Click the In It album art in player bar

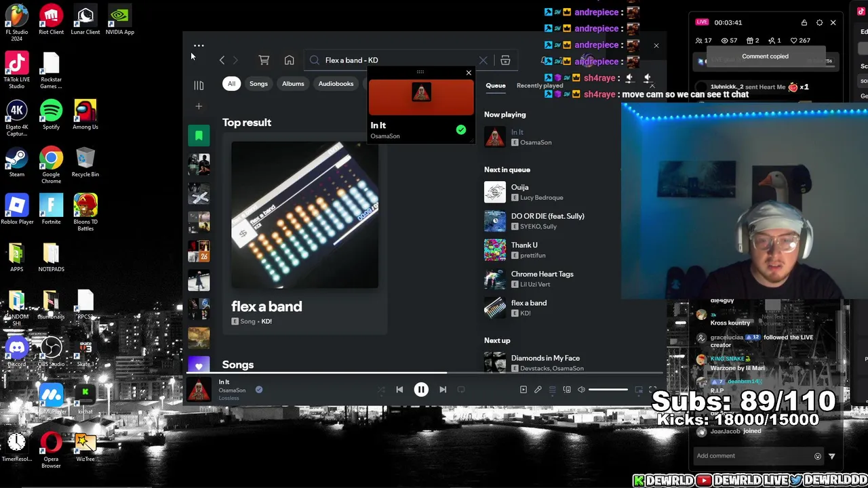point(199,390)
